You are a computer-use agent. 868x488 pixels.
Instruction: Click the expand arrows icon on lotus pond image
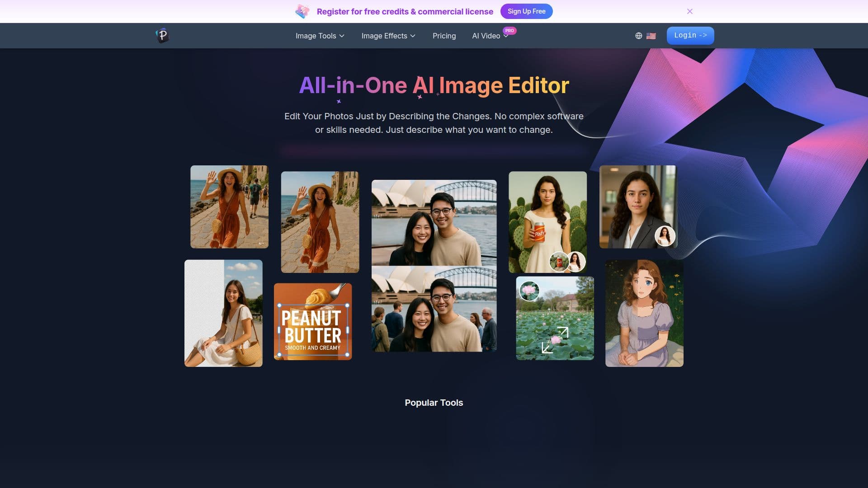(555, 340)
